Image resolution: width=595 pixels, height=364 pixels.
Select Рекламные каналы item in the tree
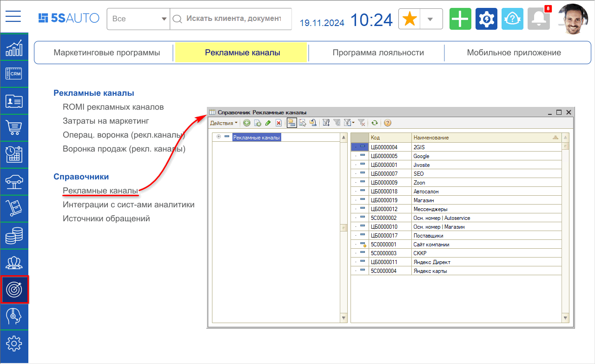point(257,138)
